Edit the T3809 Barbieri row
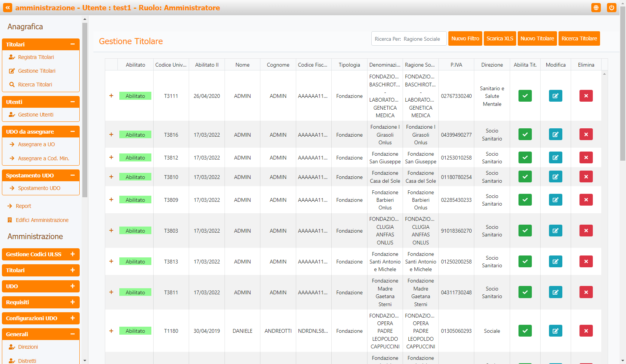626x364 pixels. coord(555,200)
